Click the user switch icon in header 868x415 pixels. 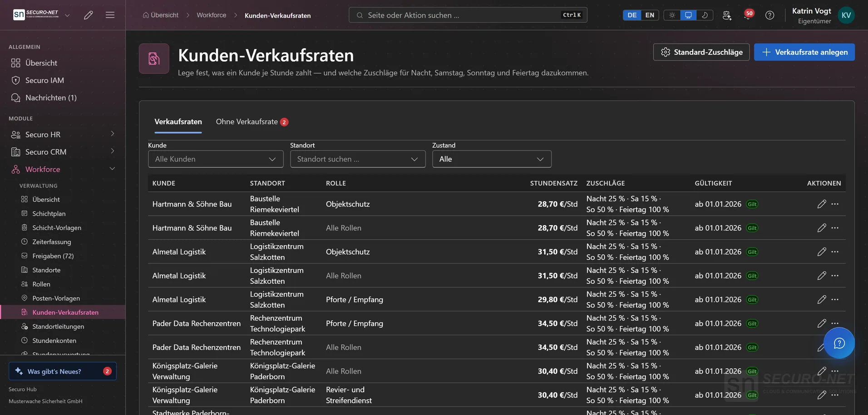(727, 15)
